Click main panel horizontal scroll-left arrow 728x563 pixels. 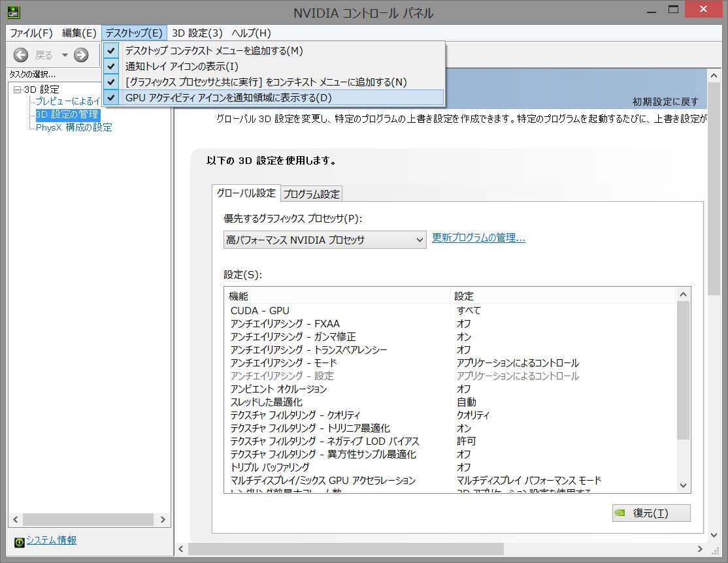pos(181,549)
